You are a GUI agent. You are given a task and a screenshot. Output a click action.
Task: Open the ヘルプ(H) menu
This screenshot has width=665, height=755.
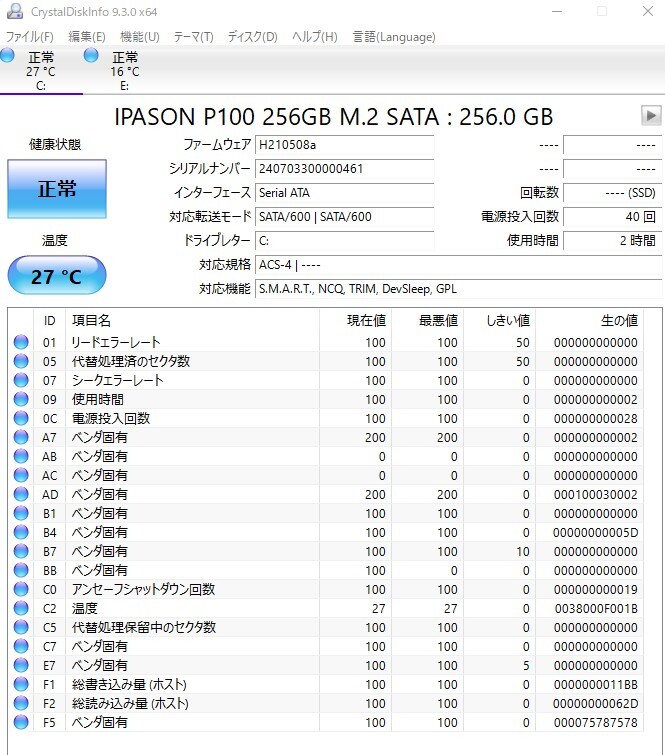click(x=315, y=37)
